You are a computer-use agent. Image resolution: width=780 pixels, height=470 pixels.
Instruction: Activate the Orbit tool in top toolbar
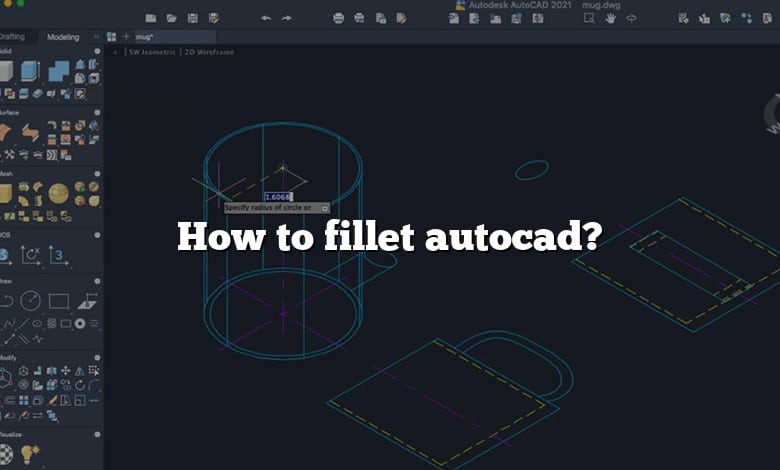click(631, 18)
